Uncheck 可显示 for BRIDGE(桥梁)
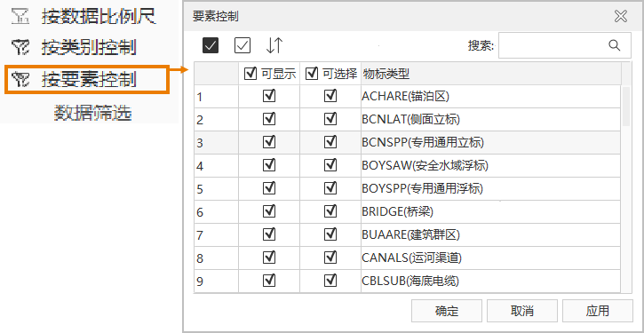 tap(269, 211)
